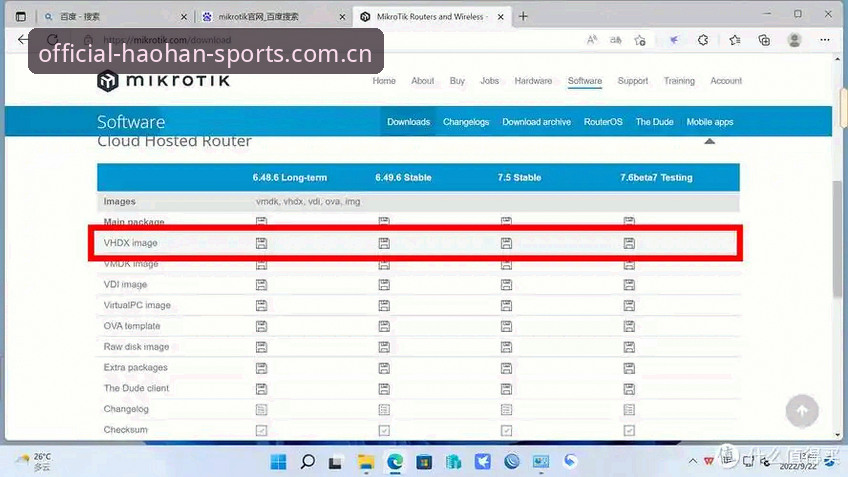
Task: Open the Buy menu link
Action: tap(457, 81)
